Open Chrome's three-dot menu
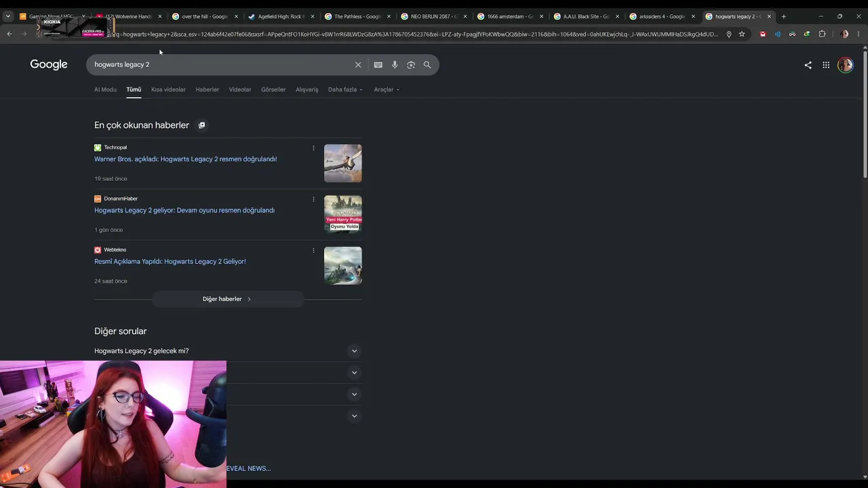The width and height of the screenshot is (868, 488). point(859,34)
